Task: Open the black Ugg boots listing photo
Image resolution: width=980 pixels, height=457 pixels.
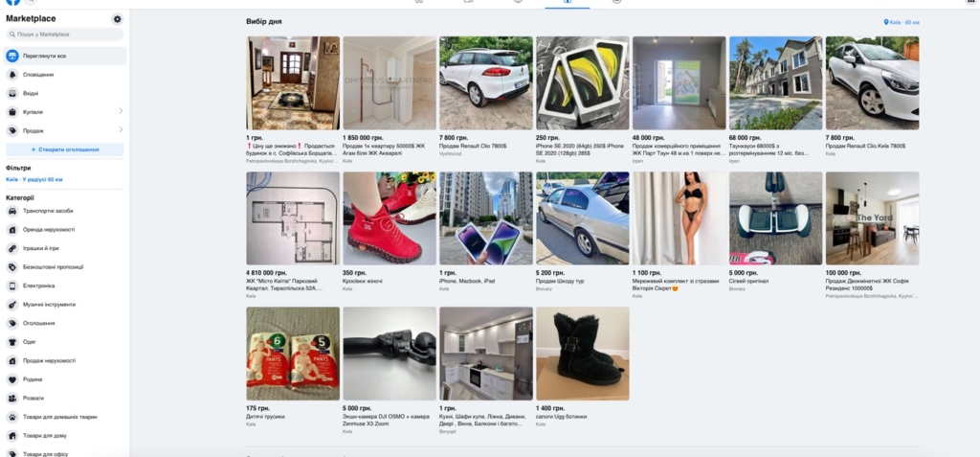Action: coord(583,354)
